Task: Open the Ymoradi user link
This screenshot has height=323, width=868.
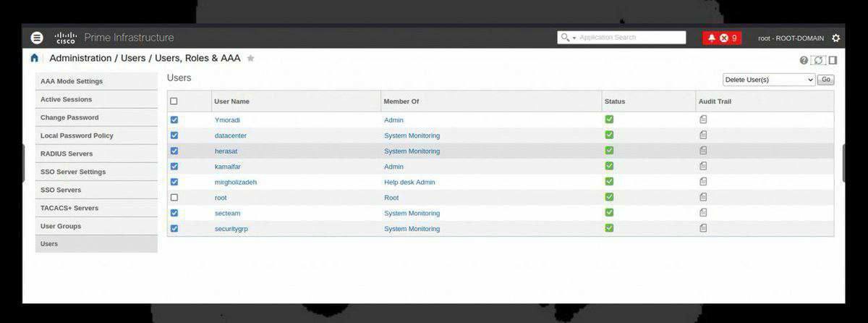Action: tap(226, 120)
